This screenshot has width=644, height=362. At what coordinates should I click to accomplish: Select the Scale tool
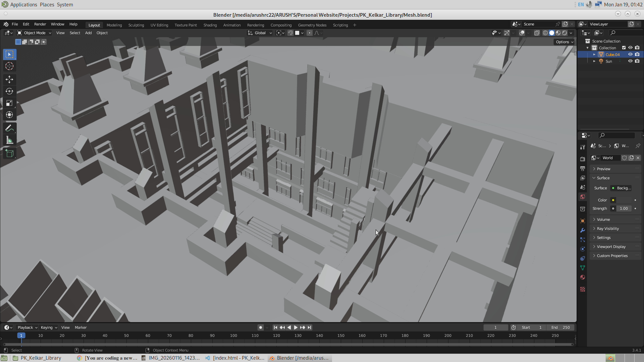[x=9, y=103]
